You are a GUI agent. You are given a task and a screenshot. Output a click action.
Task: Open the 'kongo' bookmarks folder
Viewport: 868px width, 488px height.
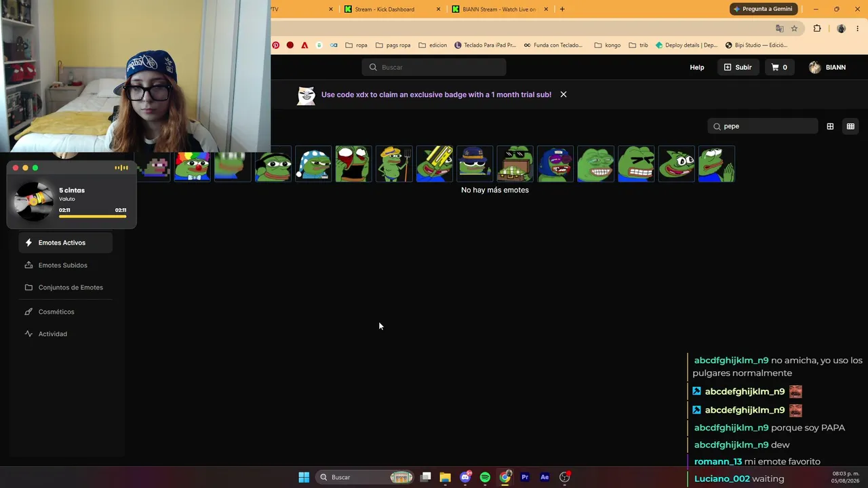tap(608, 45)
